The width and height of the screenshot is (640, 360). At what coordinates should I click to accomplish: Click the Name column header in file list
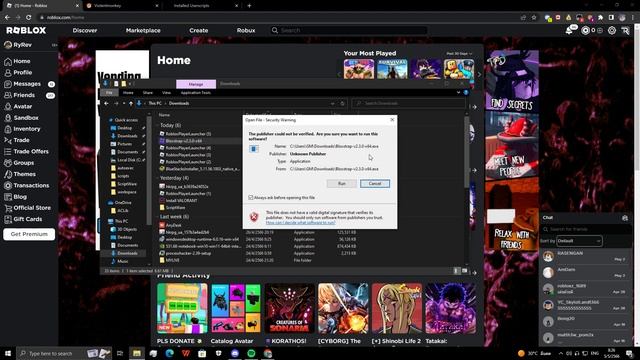(x=164, y=115)
